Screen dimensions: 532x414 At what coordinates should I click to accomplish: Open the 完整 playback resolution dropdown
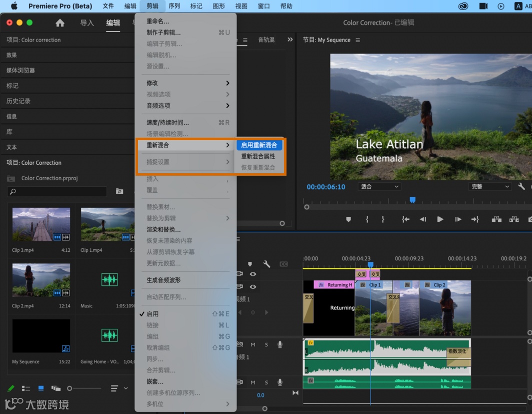click(490, 186)
